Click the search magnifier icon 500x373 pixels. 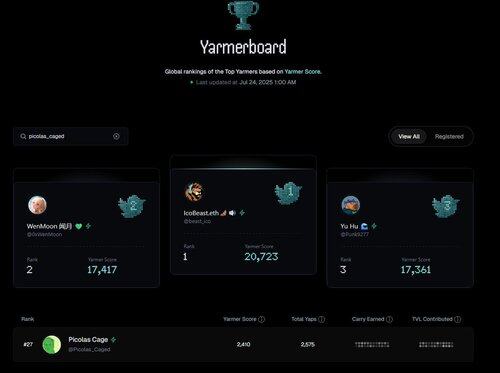(23, 136)
